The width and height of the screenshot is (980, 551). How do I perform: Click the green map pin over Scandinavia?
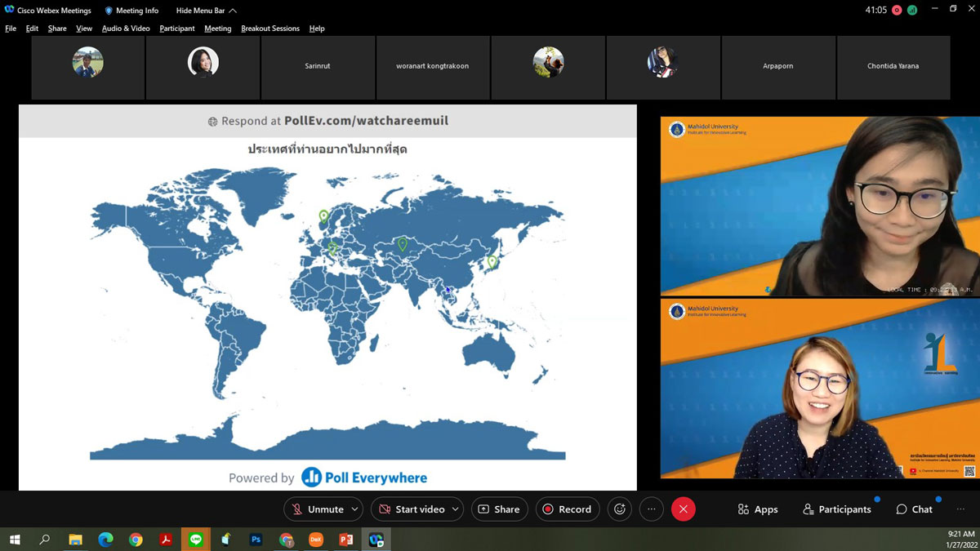click(x=323, y=216)
